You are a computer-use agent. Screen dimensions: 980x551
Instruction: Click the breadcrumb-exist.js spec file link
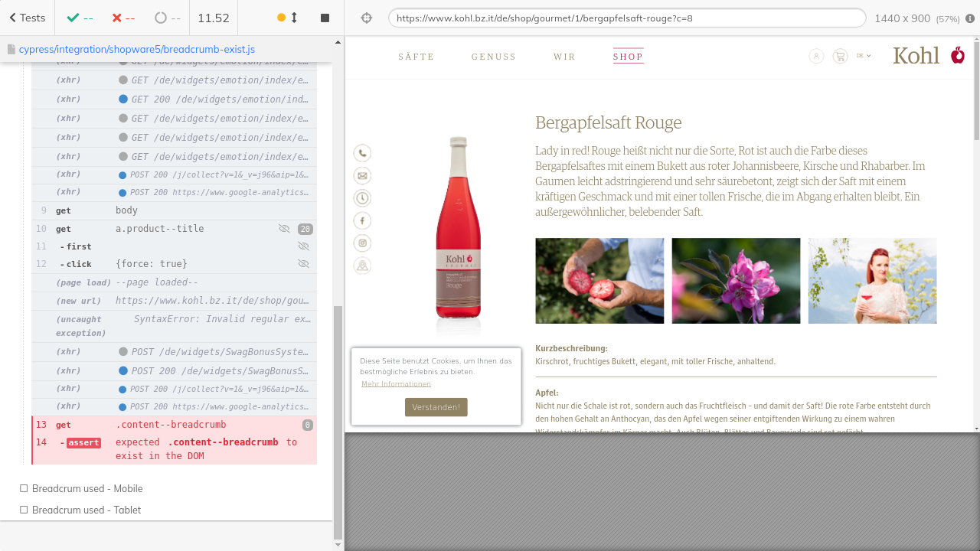(x=136, y=49)
